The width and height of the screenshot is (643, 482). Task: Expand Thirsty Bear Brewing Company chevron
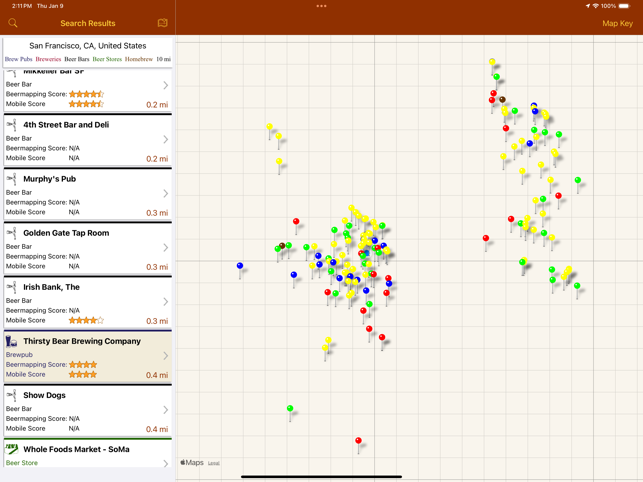[165, 356]
